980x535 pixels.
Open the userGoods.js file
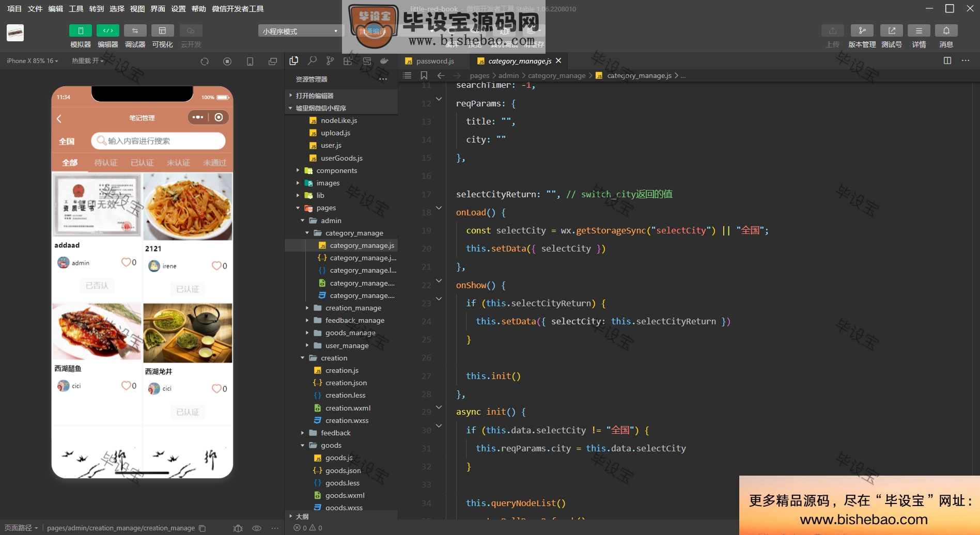click(341, 158)
